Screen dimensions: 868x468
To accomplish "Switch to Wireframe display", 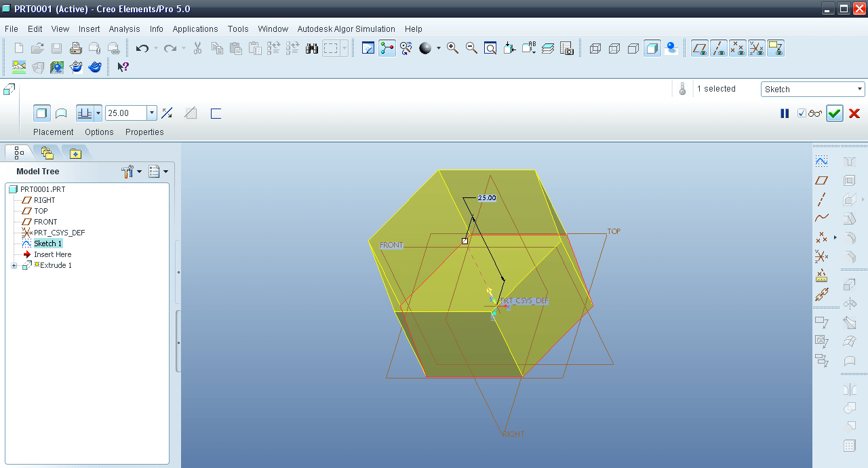I will pos(595,48).
